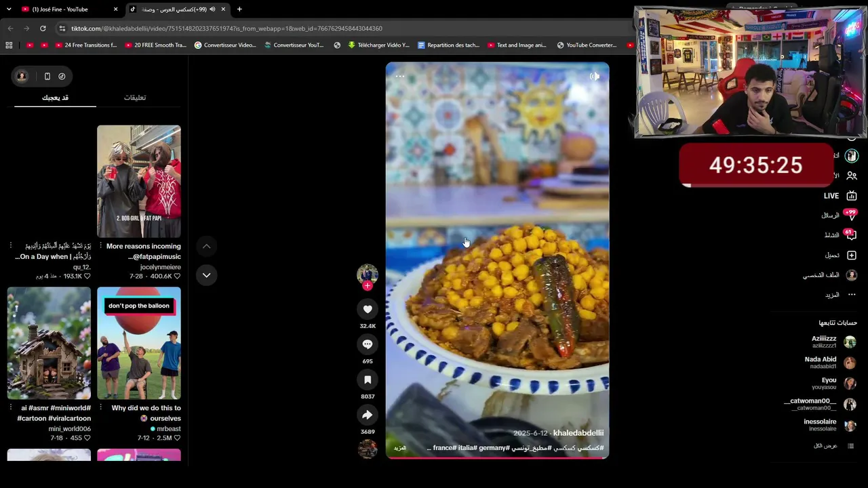This screenshot has width=868, height=488.
Task: Select the 'you may like' tab (قد يعجبك)
Action: tap(55, 98)
